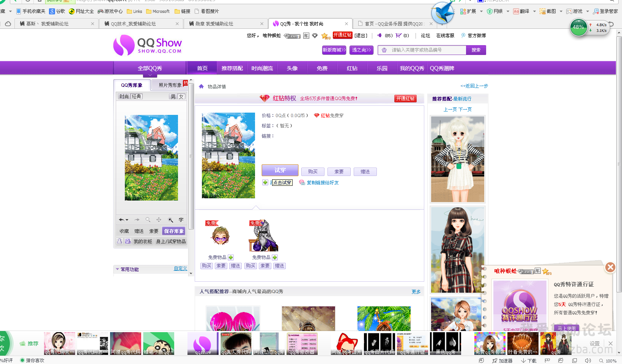
Task: Click the QQ Show logo
Action: 148,45
